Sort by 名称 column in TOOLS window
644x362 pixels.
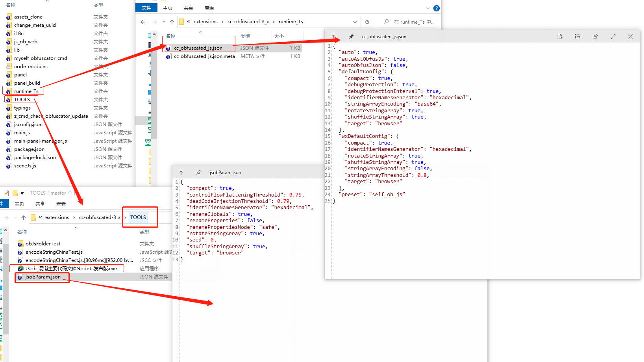22,232
